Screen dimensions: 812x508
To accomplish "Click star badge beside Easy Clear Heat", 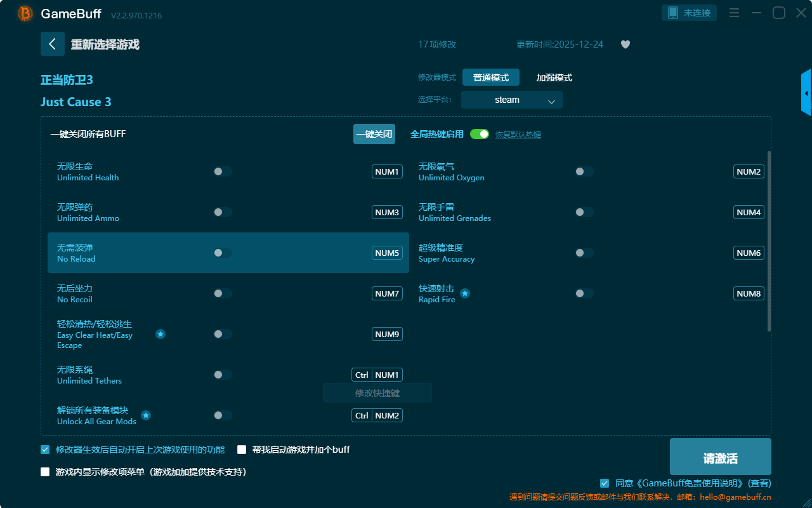I will pyautogui.click(x=160, y=334).
